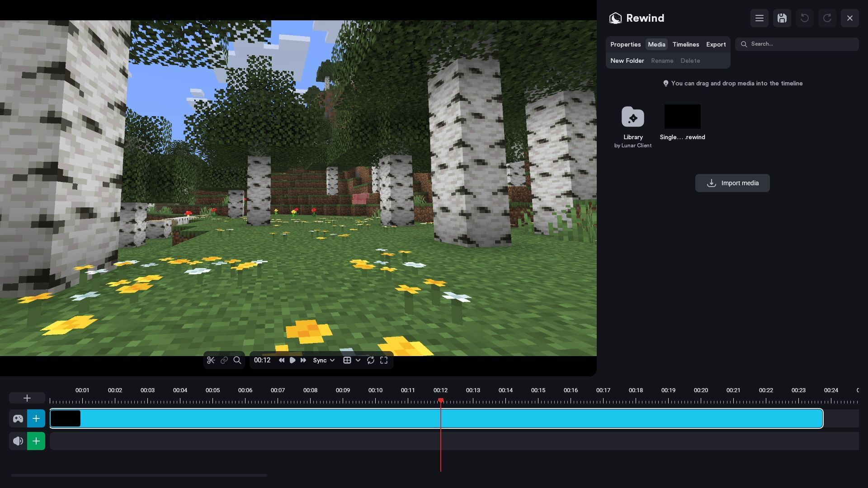Select the cyan clip on the timeline

(436, 418)
